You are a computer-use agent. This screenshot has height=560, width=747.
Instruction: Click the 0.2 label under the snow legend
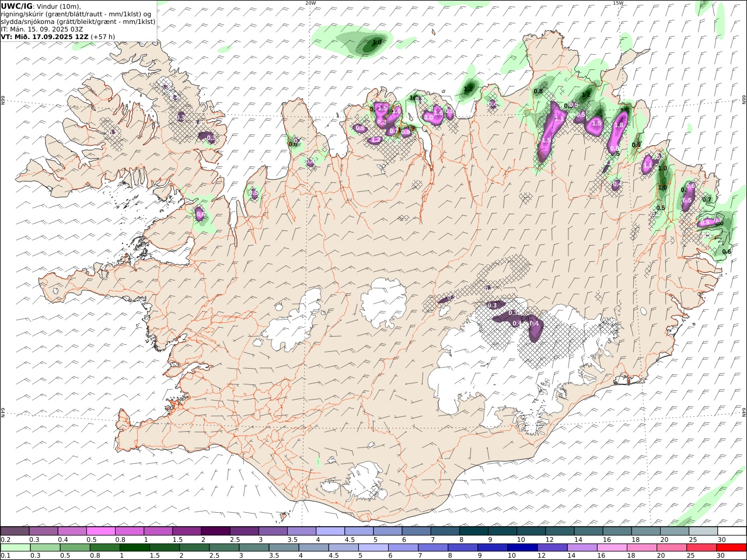[5, 540]
